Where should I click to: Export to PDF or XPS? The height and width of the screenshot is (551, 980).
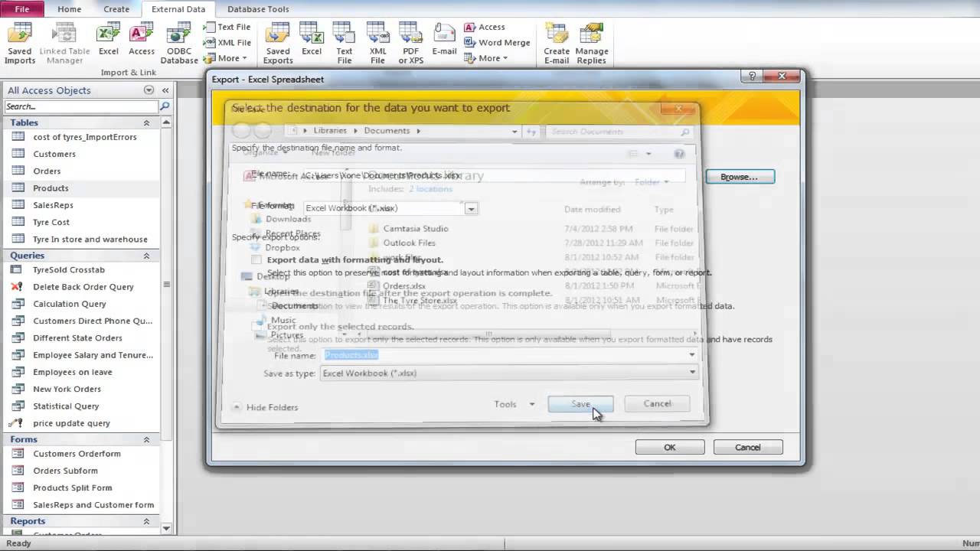[x=411, y=43]
